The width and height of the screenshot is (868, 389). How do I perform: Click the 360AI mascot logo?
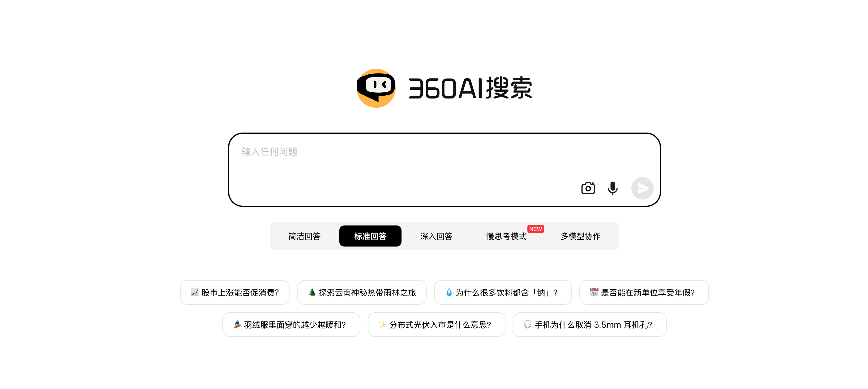click(376, 88)
